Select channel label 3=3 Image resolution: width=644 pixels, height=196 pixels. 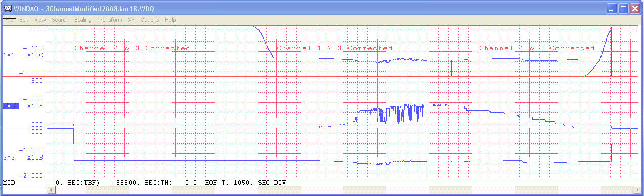10,158
